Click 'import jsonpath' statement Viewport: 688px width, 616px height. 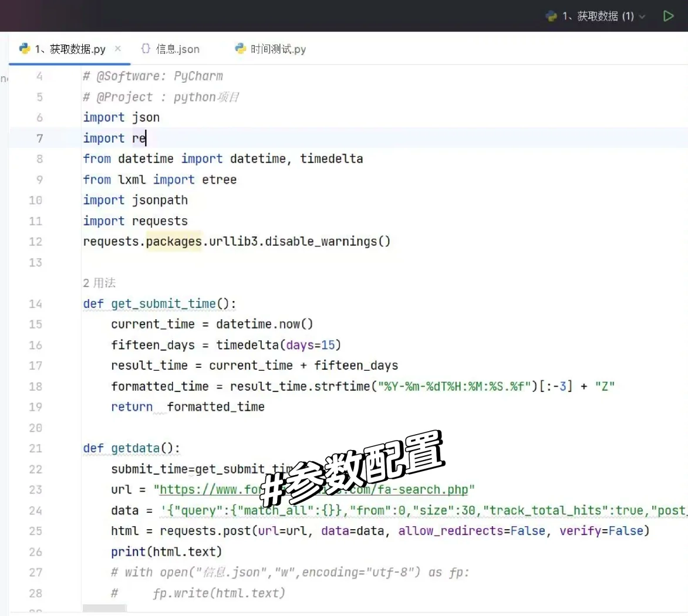[136, 201]
